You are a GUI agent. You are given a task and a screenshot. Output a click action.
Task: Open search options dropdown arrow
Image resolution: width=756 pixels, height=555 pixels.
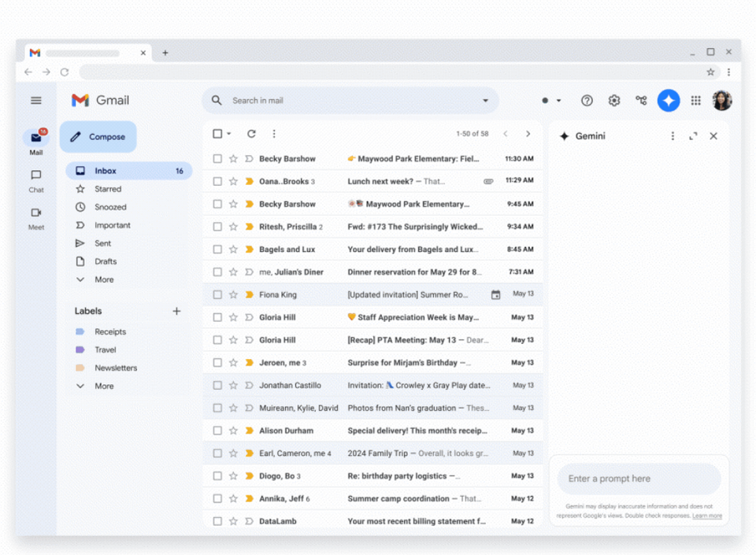pyautogui.click(x=485, y=101)
